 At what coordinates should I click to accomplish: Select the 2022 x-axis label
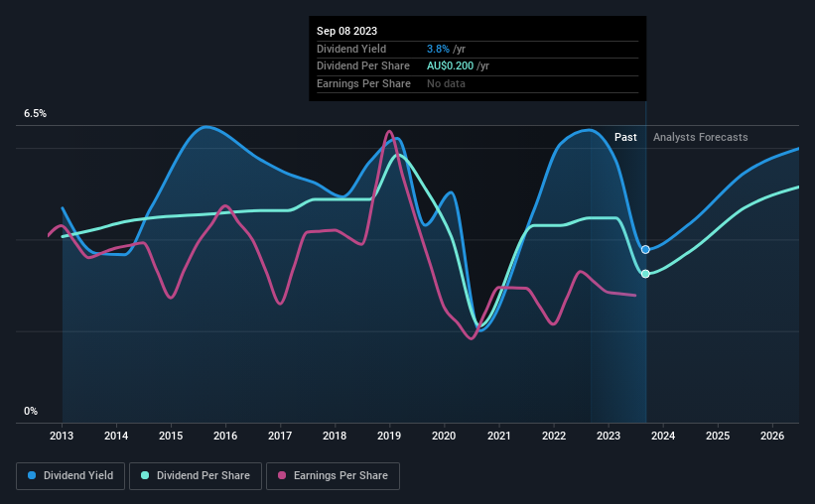[554, 436]
